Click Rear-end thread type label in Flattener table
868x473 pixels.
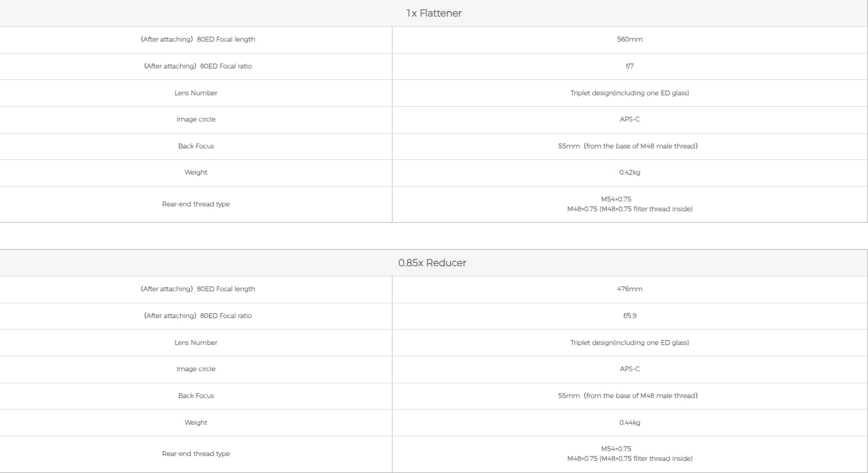196,204
